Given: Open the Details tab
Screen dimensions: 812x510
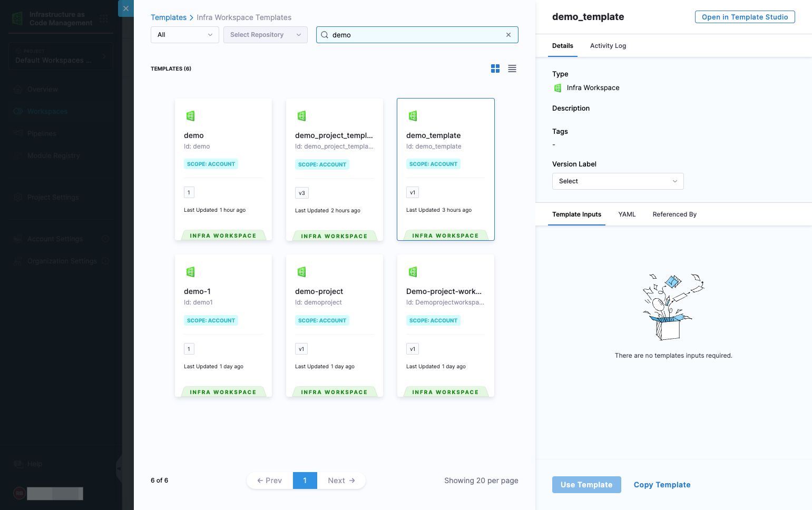Looking at the screenshot, I should [x=563, y=46].
